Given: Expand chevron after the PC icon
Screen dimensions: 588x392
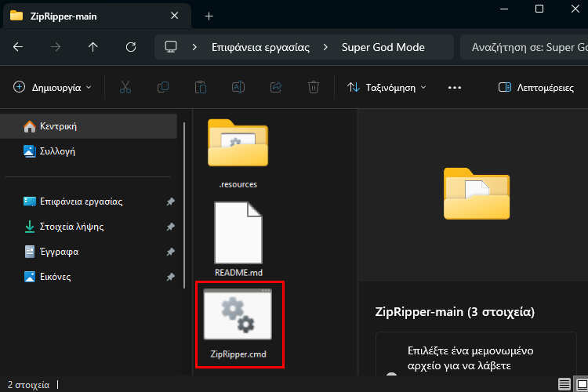Looking at the screenshot, I should [194, 47].
